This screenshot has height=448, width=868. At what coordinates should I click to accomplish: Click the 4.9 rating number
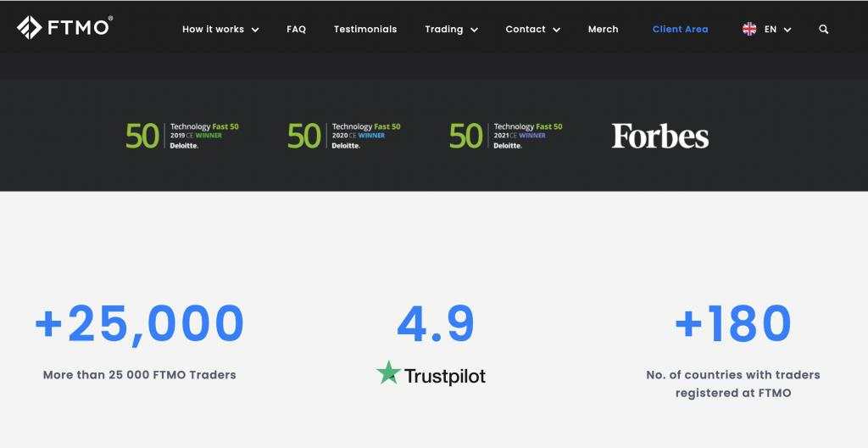coord(436,324)
